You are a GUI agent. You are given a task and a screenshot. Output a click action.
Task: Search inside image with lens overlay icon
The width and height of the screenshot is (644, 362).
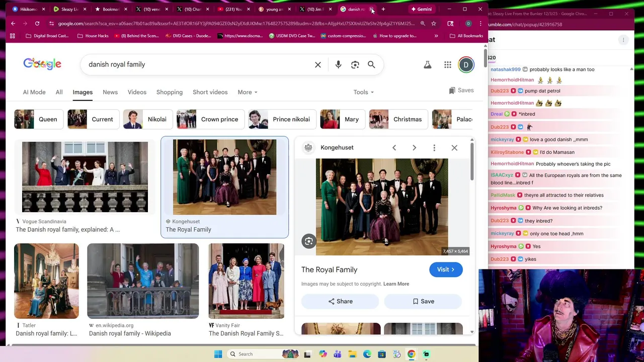(x=309, y=241)
